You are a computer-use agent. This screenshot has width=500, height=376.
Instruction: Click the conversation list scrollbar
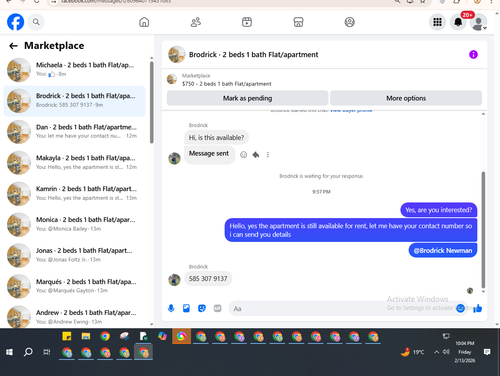click(152, 102)
